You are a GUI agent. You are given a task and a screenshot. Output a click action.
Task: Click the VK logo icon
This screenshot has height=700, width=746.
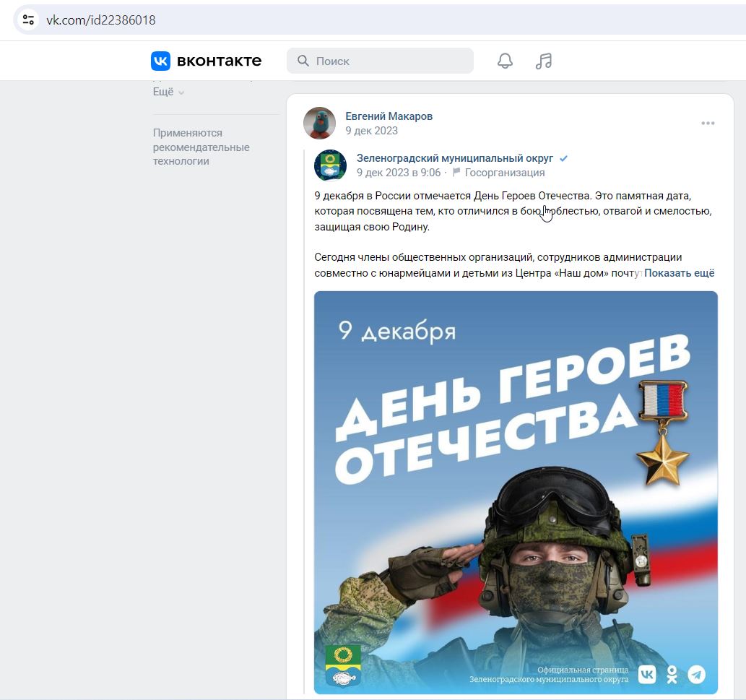[x=160, y=61]
